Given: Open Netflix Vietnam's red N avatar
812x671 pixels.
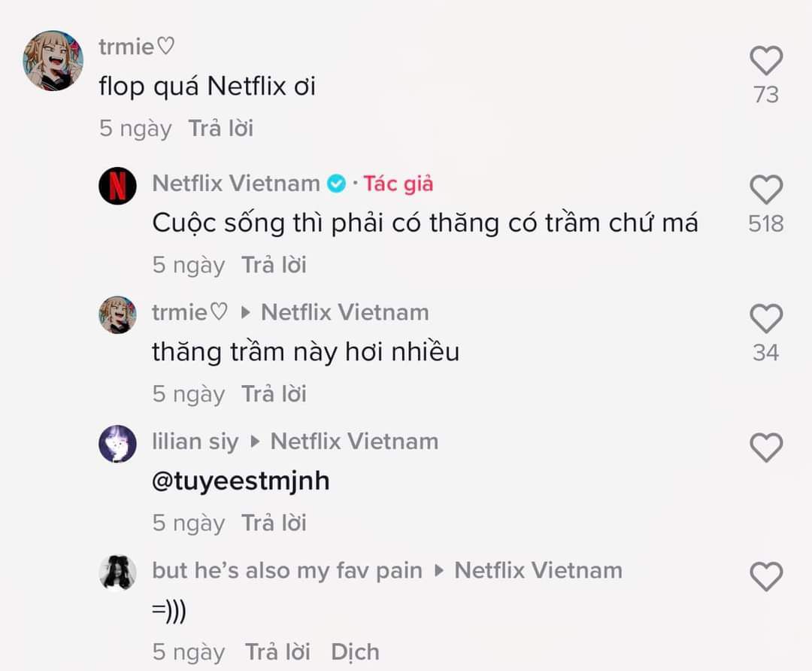Looking at the screenshot, I should pyautogui.click(x=117, y=186).
